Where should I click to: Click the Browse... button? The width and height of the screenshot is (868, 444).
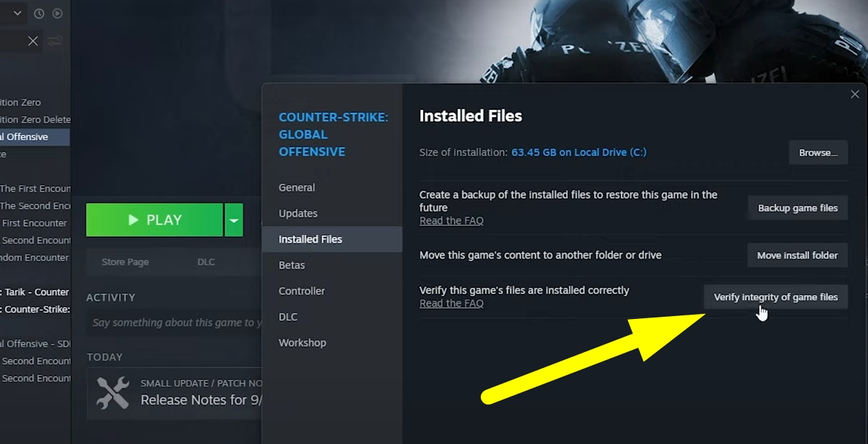coord(818,152)
